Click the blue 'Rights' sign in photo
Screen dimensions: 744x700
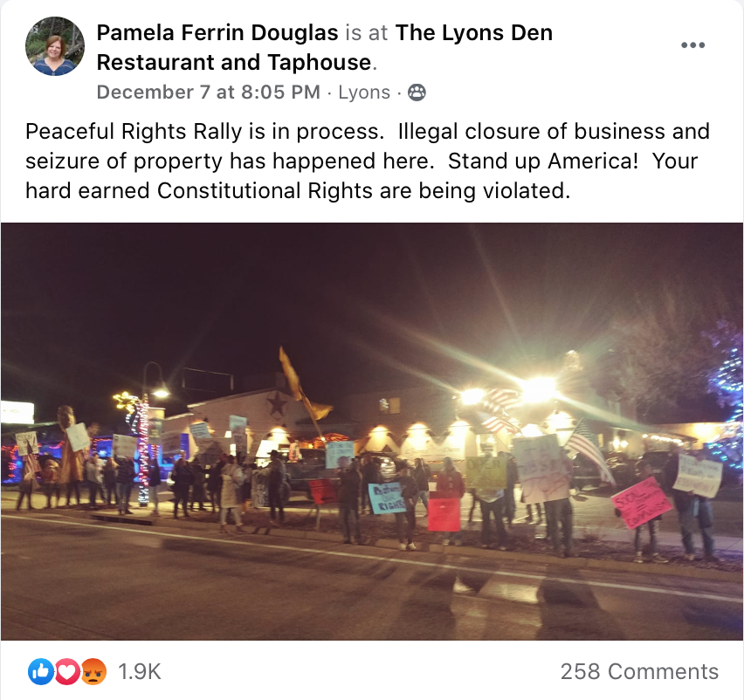coord(387,498)
